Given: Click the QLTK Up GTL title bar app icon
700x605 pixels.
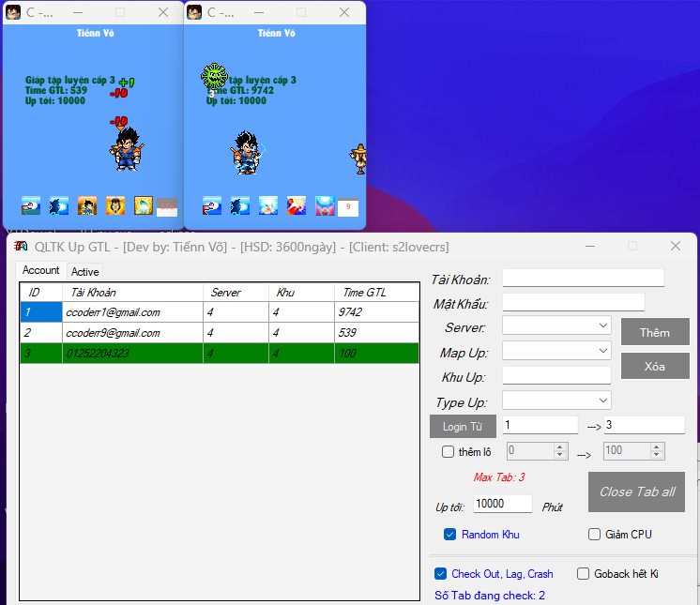Looking at the screenshot, I should coord(21,247).
